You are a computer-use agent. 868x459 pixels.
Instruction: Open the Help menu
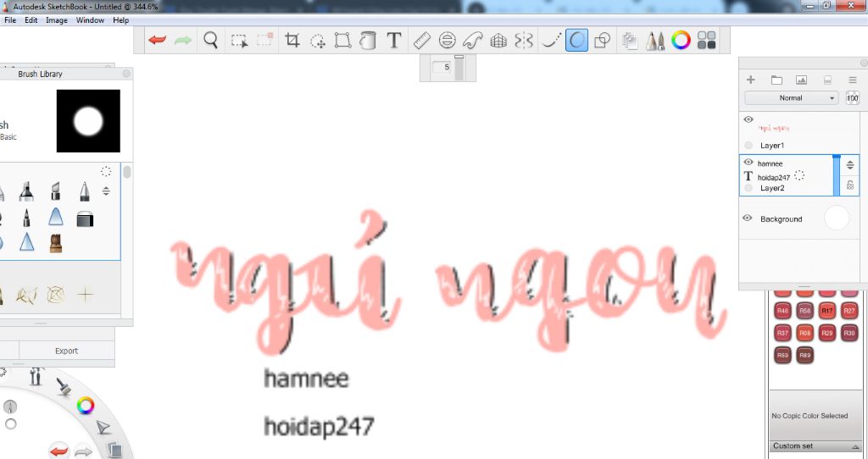click(120, 20)
